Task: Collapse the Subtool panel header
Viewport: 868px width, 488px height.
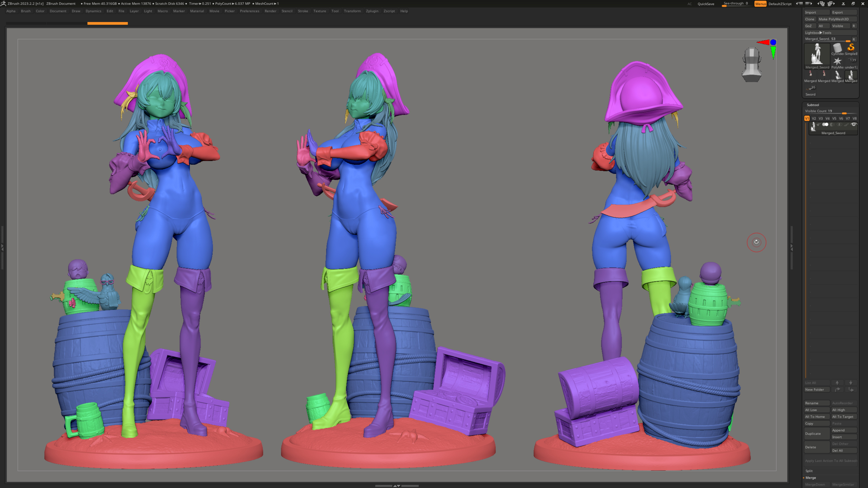Action: [813, 105]
